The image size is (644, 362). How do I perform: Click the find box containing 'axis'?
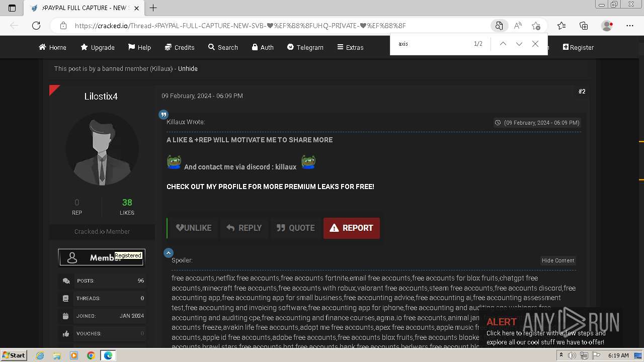point(433,44)
